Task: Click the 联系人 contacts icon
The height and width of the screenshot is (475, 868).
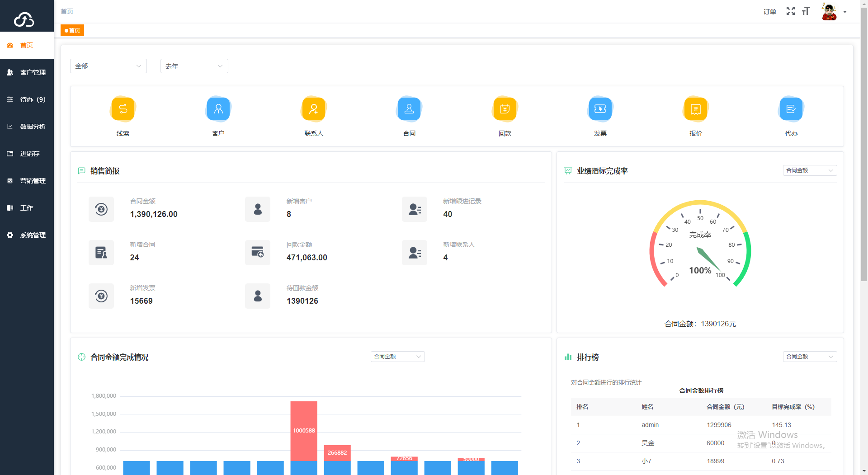Action: 314,109
